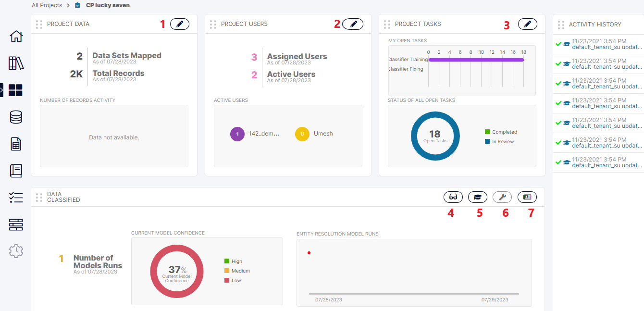The width and height of the screenshot is (644, 311).
Task: Open the checklist tasks icon in sidebar
Action: pos(16,197)
